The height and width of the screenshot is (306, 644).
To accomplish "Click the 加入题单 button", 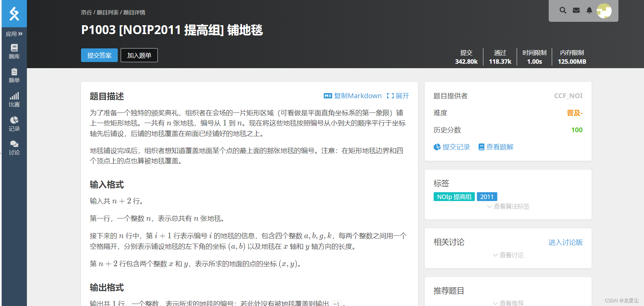I will click(x=139, y=55).
